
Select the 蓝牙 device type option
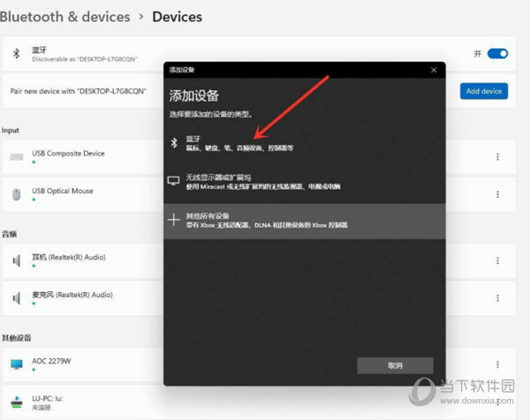point(304,144)
